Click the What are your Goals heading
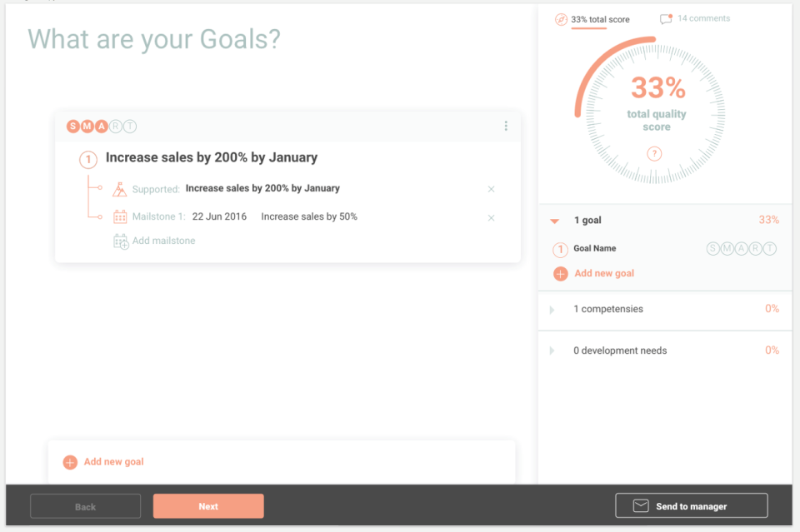This screenshot has height=532, width=800. (154, 39)
